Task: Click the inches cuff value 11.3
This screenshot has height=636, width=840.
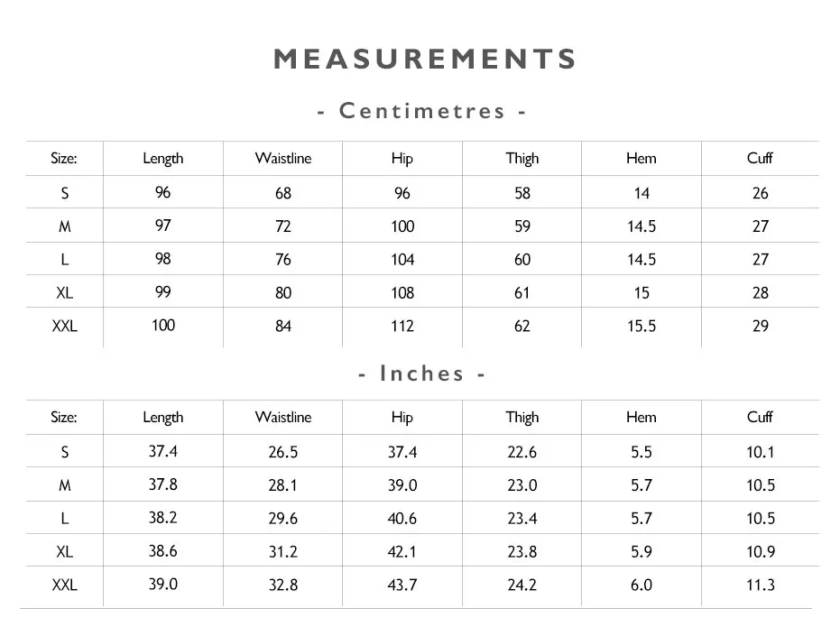Action: (x=761, y=585)
